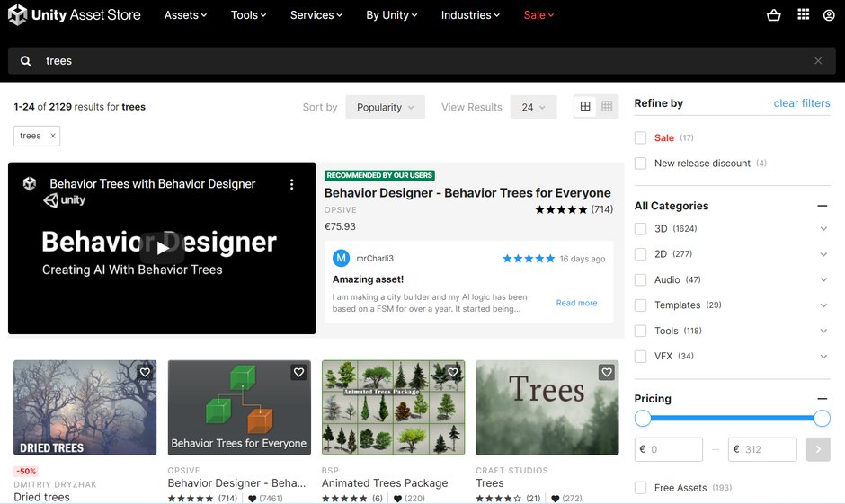Open the shopping cart
Viewport: 845px width, 504px height.
774,15
